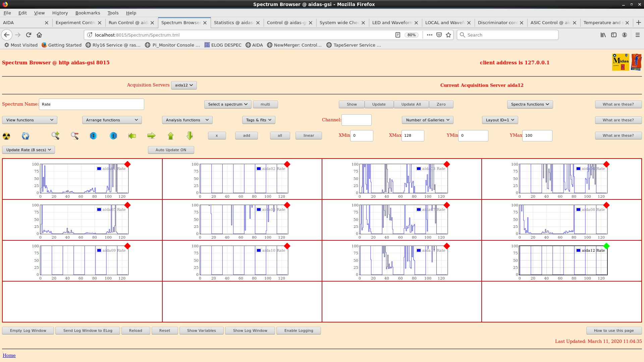Open the Number of Galleries dropdown
Viewport: 644px width, 362px height.
pos(427,120)
